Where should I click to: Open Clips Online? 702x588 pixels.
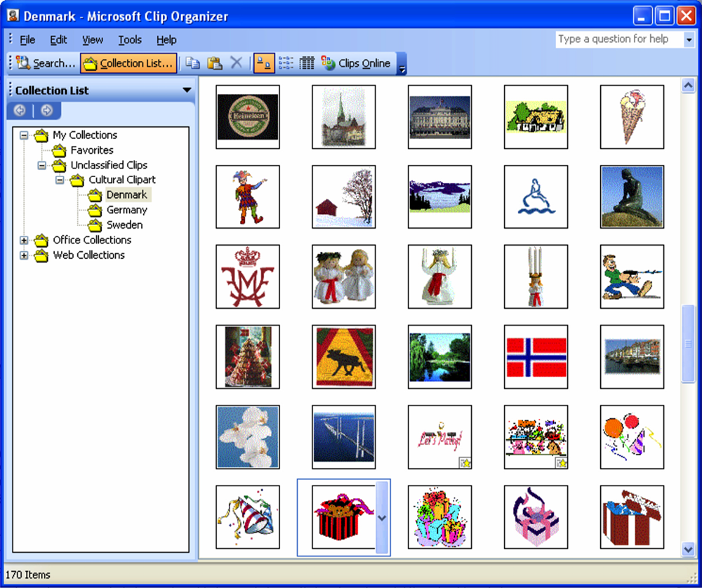point(358,63)
